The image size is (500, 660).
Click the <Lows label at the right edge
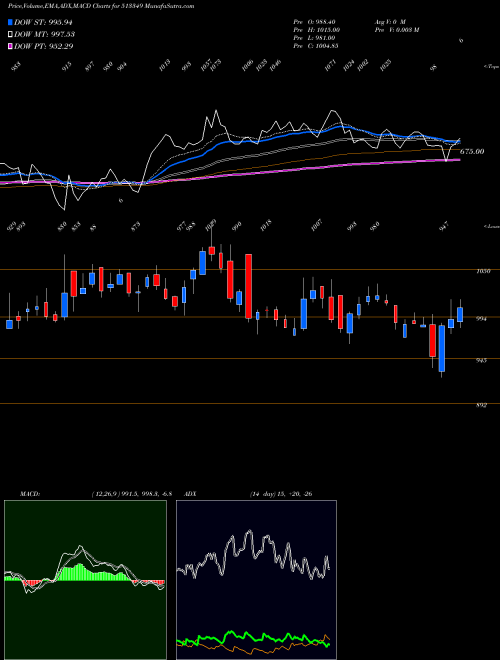click(x=491, y=227)
